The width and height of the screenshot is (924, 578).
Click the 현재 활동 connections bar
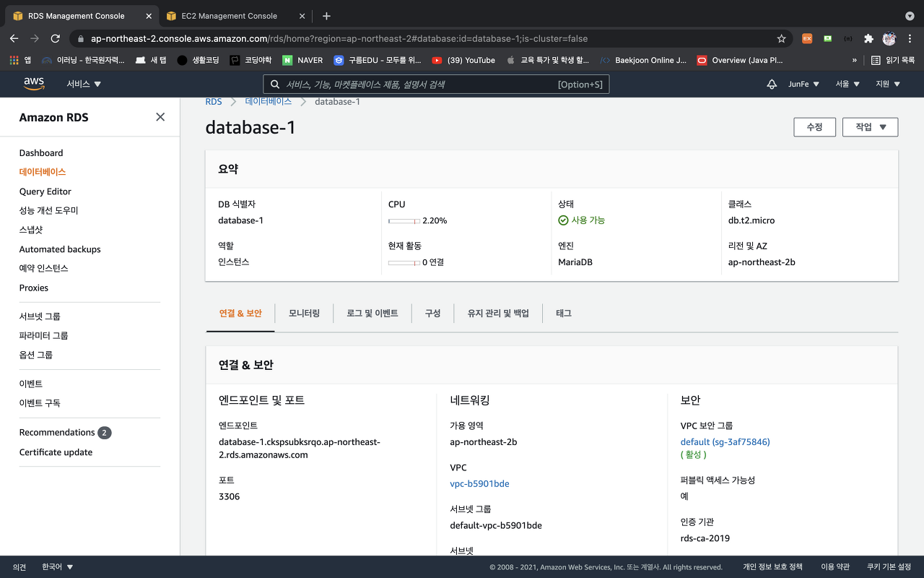tap(404, 263)
